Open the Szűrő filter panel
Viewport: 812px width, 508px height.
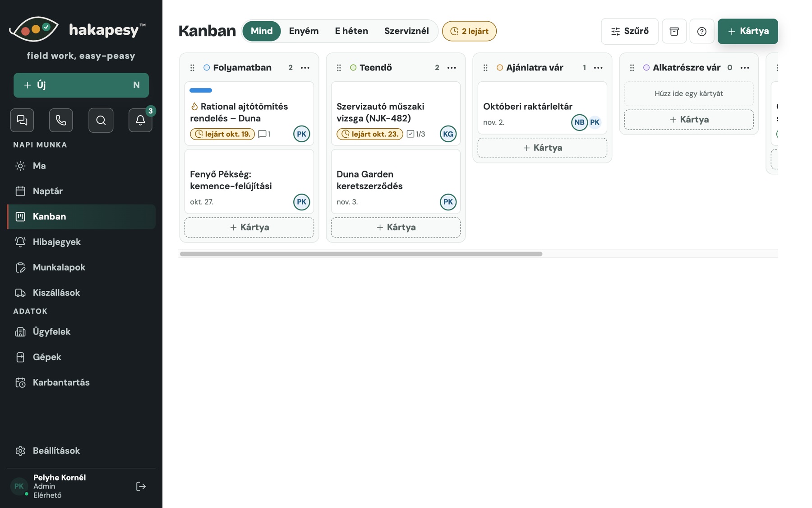pyautogui.click(x=629, y=31)
